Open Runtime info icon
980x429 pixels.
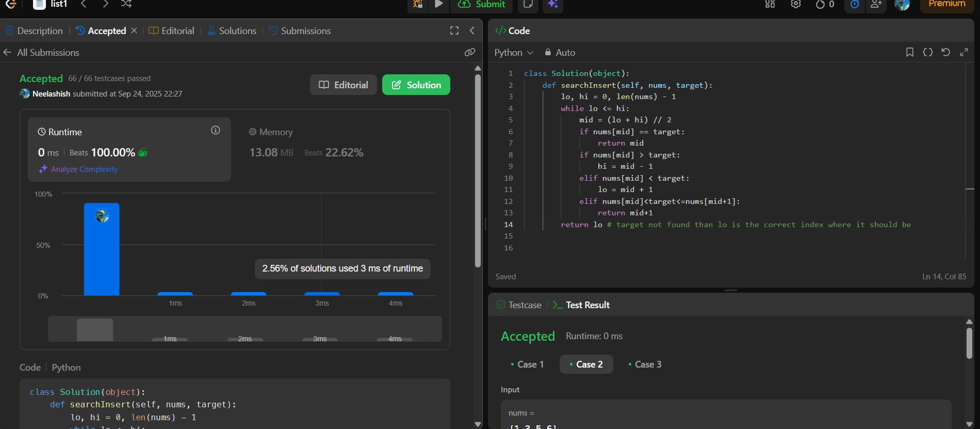(x=216, y=131)
